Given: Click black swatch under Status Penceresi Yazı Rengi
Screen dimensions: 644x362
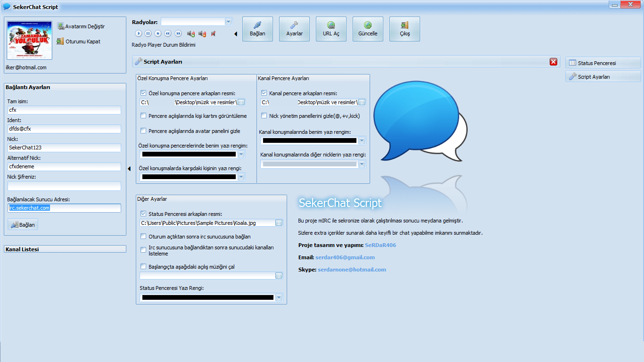Looking at the screenshot, I should [x=207, y=297].
